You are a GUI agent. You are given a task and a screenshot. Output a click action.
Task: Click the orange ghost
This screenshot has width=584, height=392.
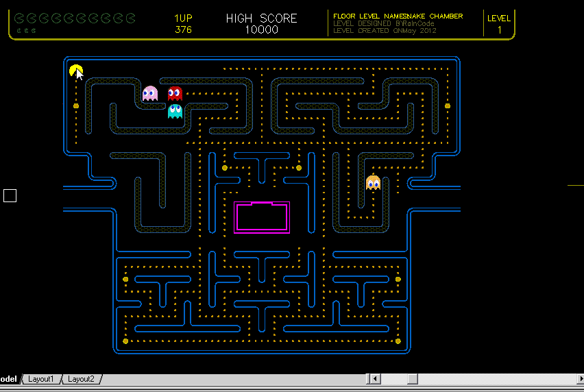point(373,182)
